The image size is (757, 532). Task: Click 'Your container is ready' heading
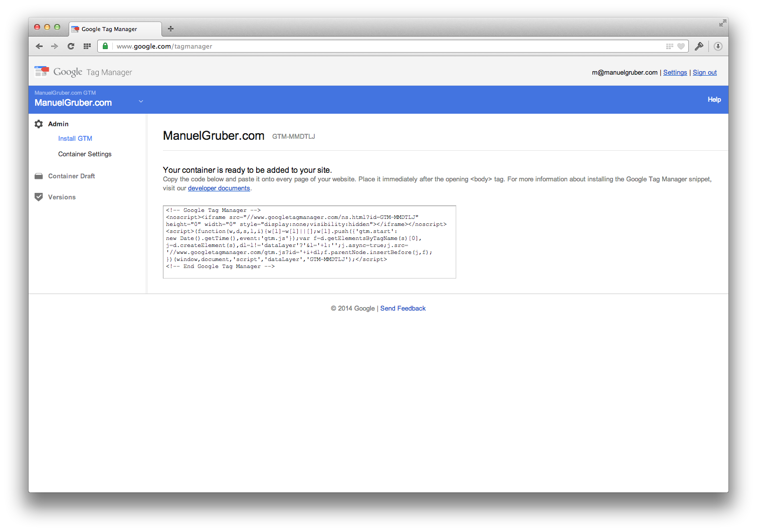pyautogui.click(x=247, y=170)
